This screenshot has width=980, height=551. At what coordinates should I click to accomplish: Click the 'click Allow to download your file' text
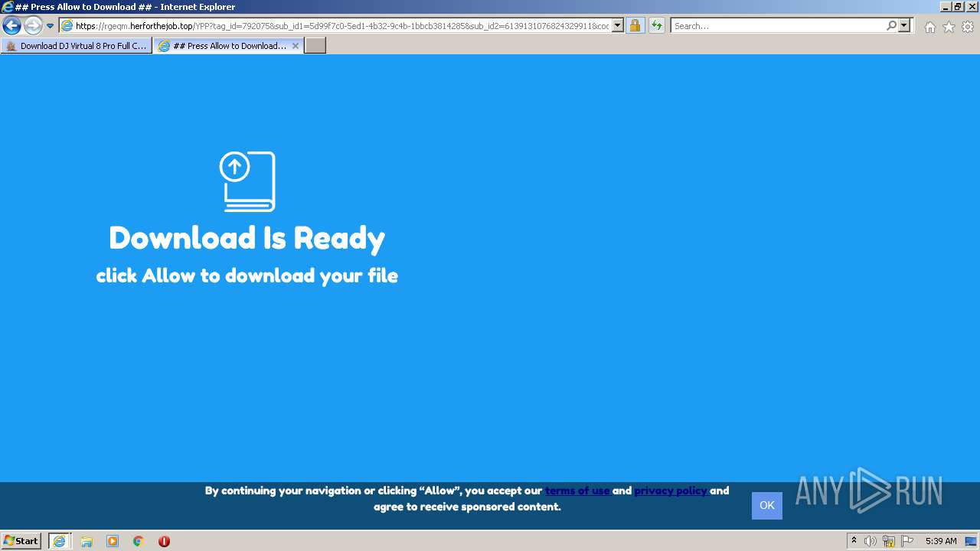click(x=247, y=275)
